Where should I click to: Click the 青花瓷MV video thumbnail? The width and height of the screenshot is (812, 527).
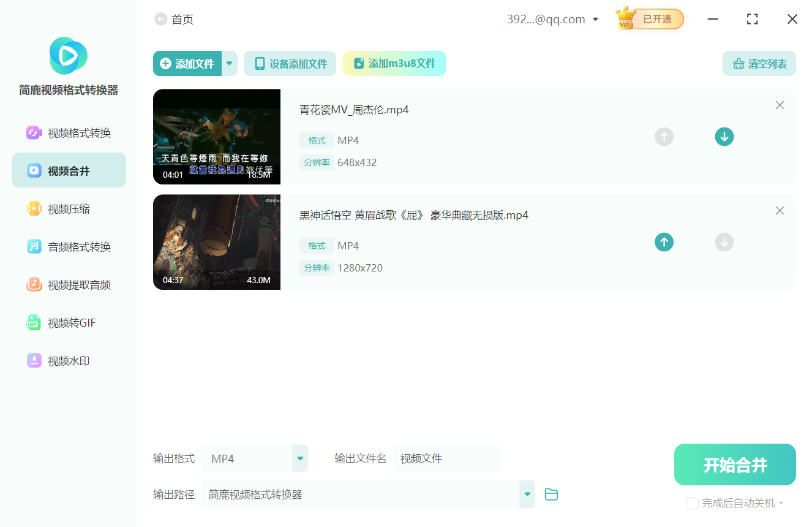point(216,137)
